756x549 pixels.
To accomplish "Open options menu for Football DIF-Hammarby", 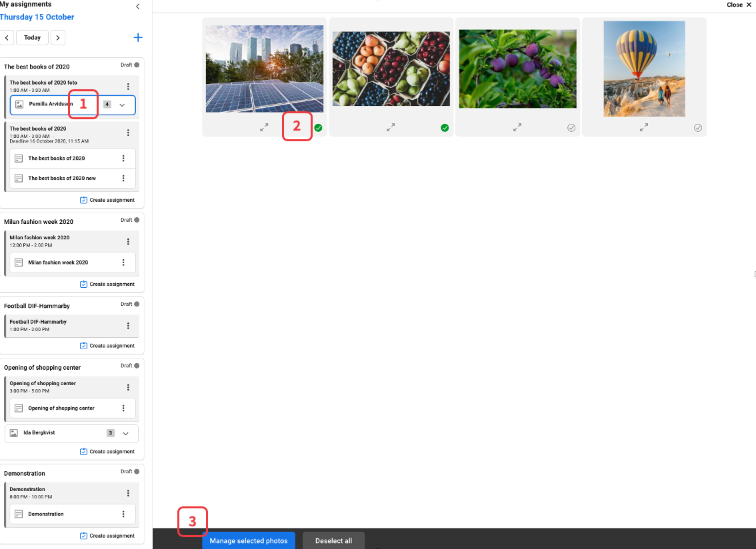I will tap(128, 326).
